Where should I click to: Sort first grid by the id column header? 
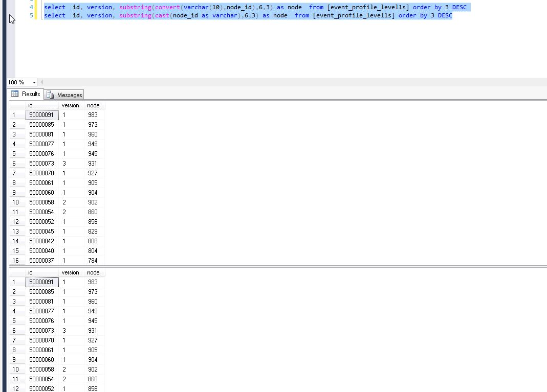41,105
